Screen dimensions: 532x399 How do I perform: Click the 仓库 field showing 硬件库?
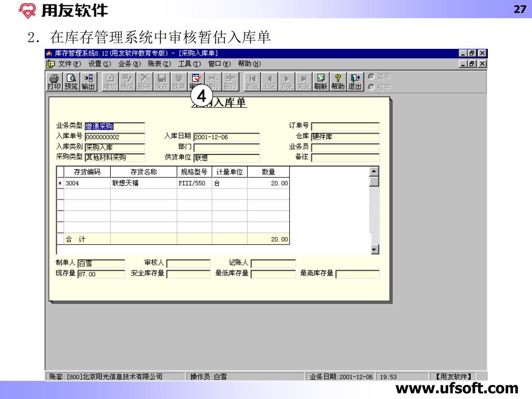coord(345,137)
